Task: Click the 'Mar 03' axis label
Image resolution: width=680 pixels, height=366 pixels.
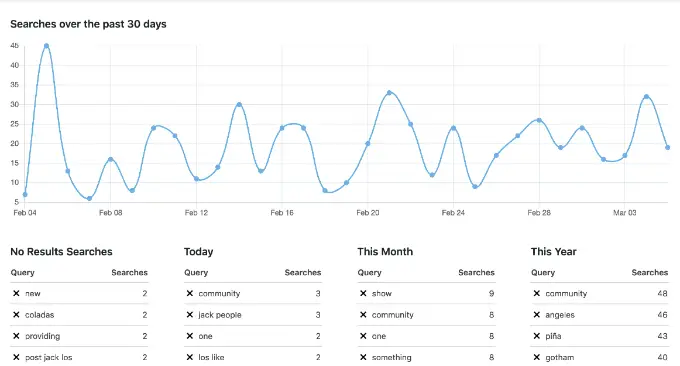Action: [624, 212]
